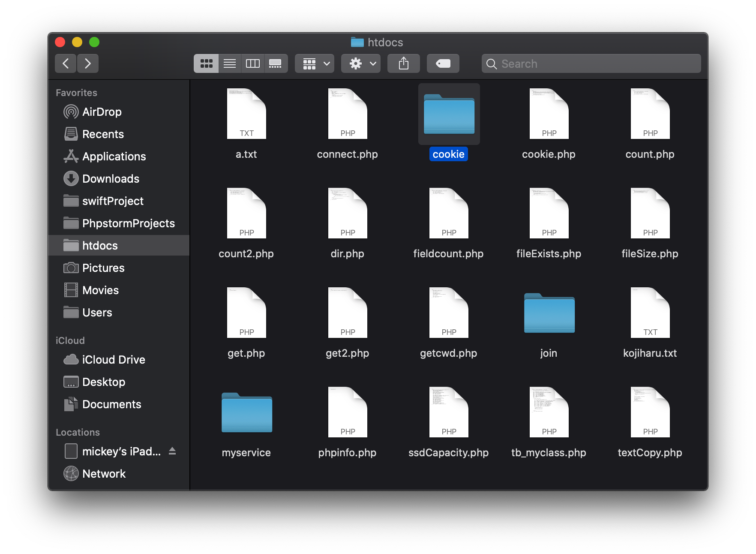This screenshot has width=756, height=554.
Task: Select the myservice folder icon
Action: (x=246, y=412)
